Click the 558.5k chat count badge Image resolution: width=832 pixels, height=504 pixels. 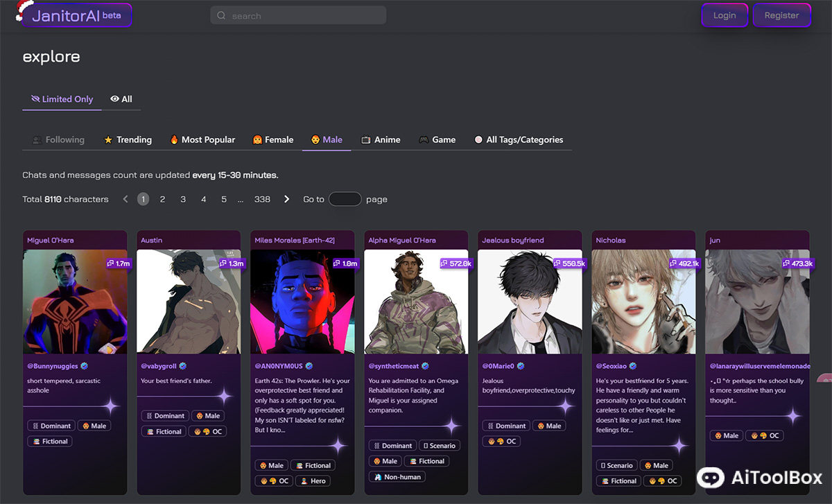tap(570, 263)
